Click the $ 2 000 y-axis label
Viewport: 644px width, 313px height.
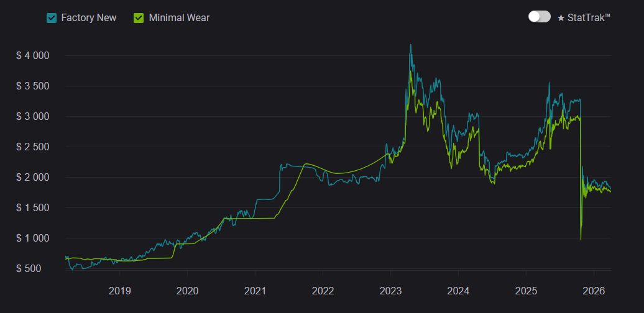[33, 178]
